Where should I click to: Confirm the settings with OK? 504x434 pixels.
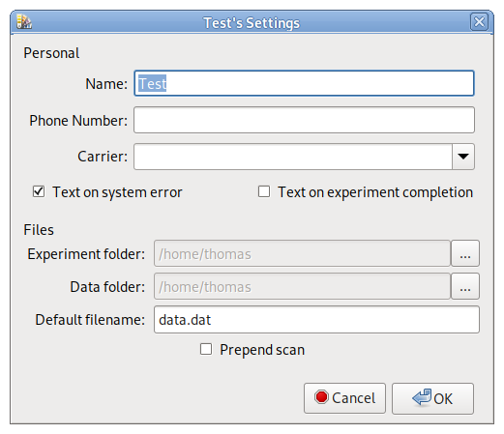coord(432,398)
